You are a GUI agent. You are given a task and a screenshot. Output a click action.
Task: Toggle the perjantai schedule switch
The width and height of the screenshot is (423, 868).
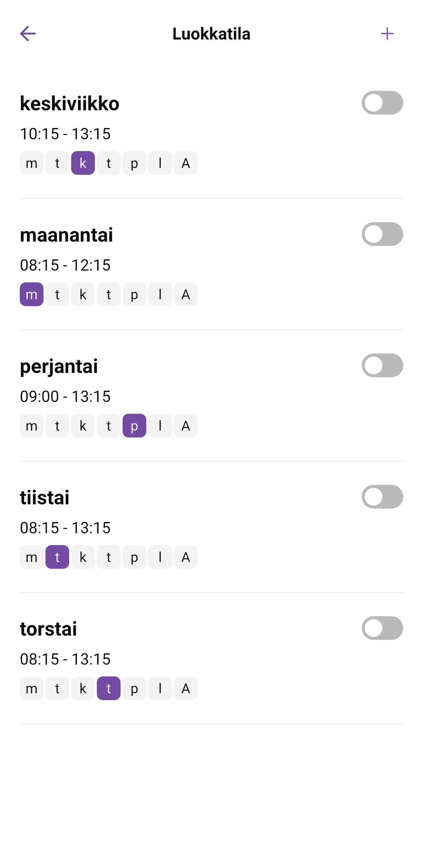coord(382,365)
